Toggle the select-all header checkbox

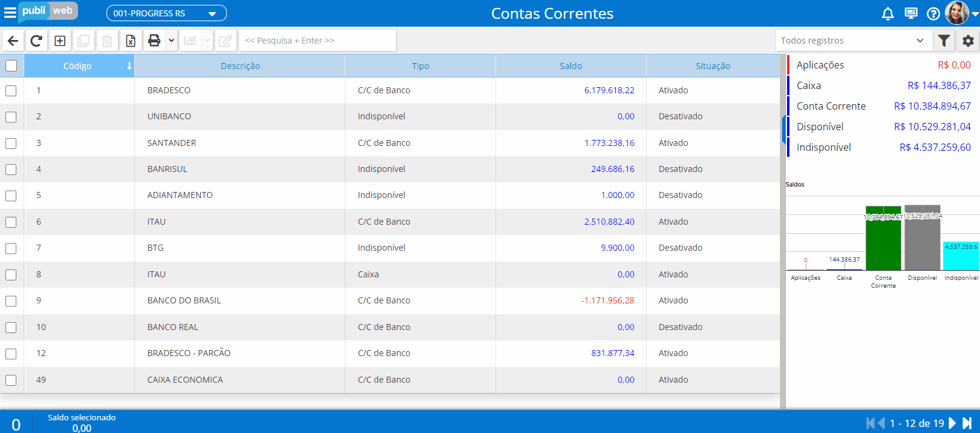point(11,66)
